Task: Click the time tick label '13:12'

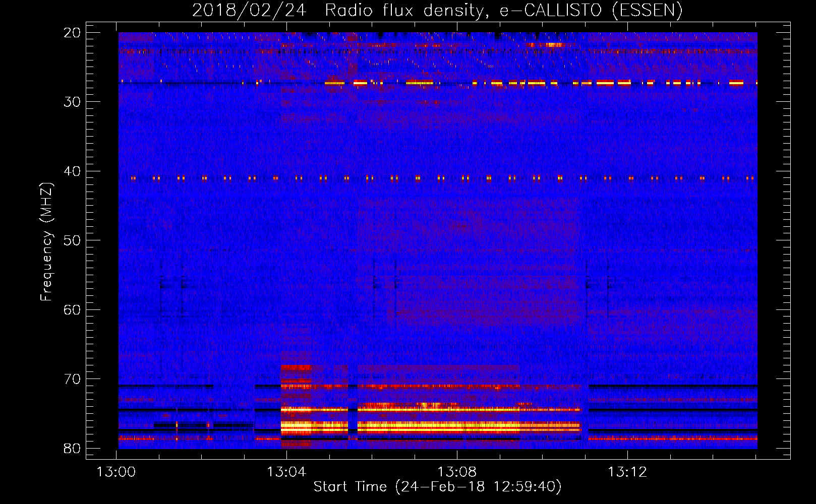Action: pos(627,472)
